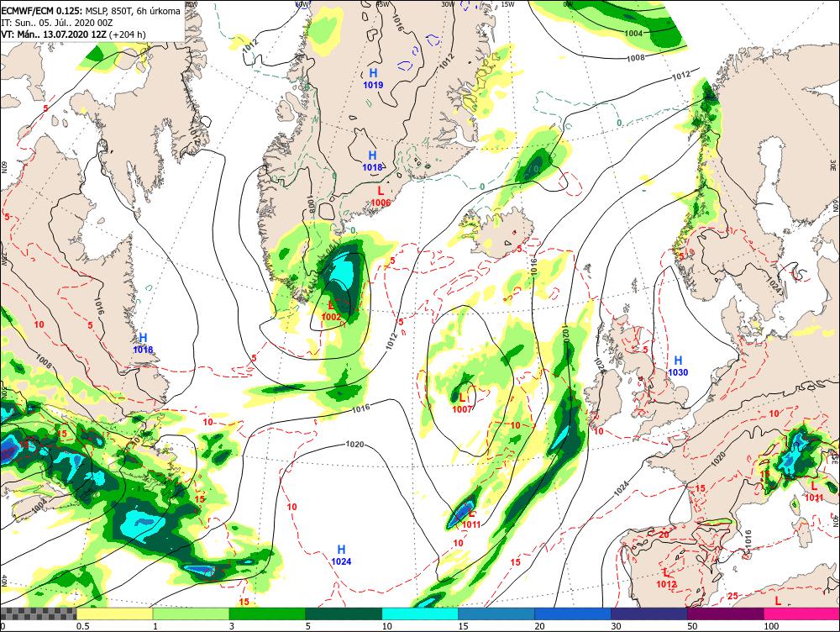Click the '1024' isobar label over the Bay of Biscay
This screenshot has width=840, height=632.
coord(622,489)
